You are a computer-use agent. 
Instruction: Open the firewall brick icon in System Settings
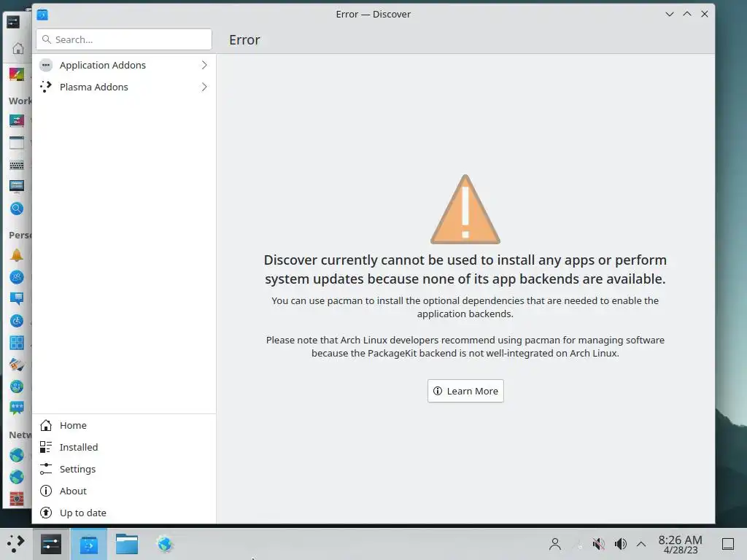(x=17, y=499)
